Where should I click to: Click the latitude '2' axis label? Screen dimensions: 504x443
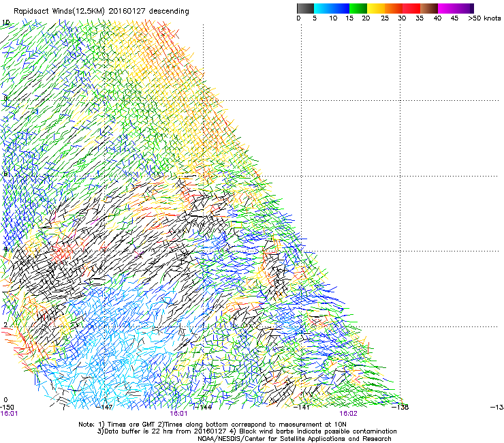pyautogui.click(x=5, y=324)
